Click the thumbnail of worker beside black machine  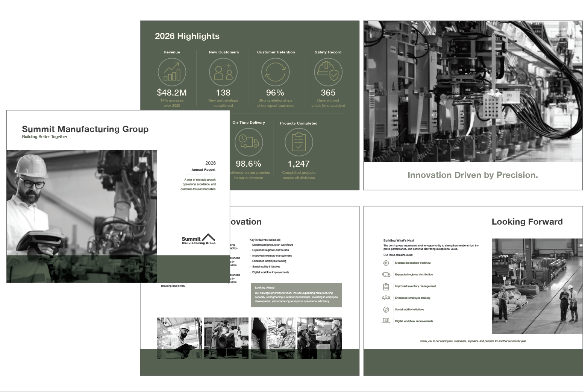(226, 338)
